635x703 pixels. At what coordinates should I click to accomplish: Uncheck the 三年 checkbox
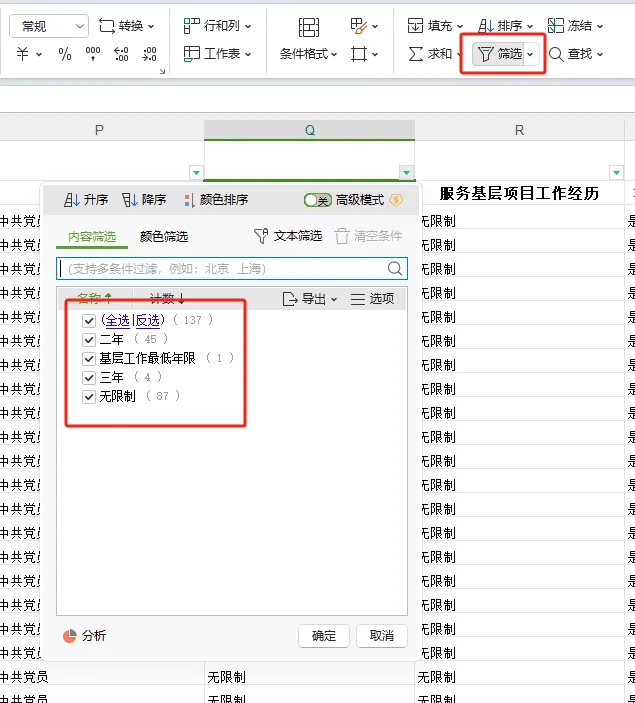tap(89, 378)
